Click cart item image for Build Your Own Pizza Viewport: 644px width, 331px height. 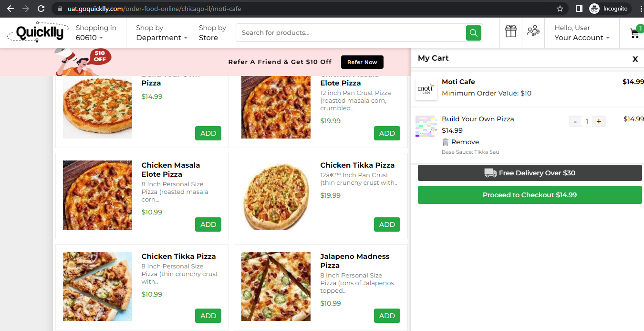tap(426, 126)
